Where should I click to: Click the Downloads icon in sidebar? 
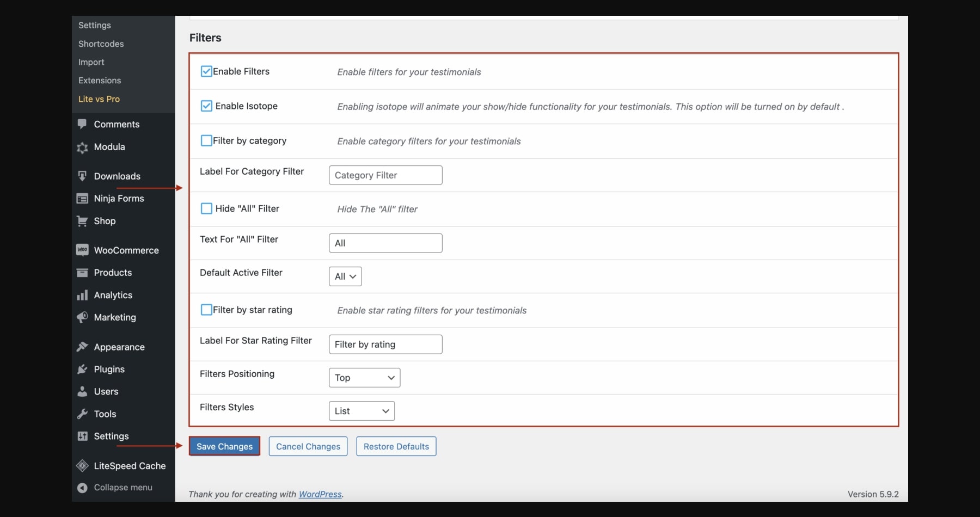pyautogui.click(x=82, y=176)
